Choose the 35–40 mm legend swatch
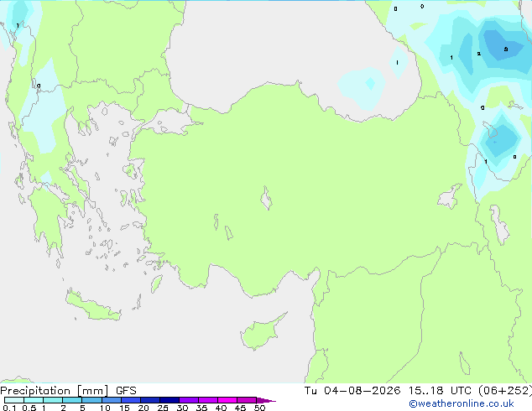Screen dimensions: 532x411 (207, 400)
